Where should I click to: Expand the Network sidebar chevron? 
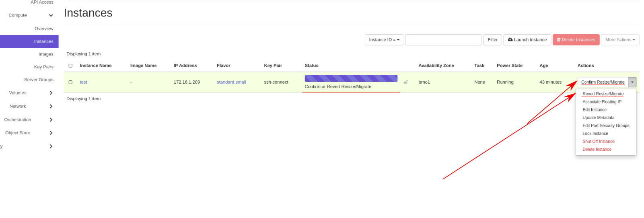51,107
